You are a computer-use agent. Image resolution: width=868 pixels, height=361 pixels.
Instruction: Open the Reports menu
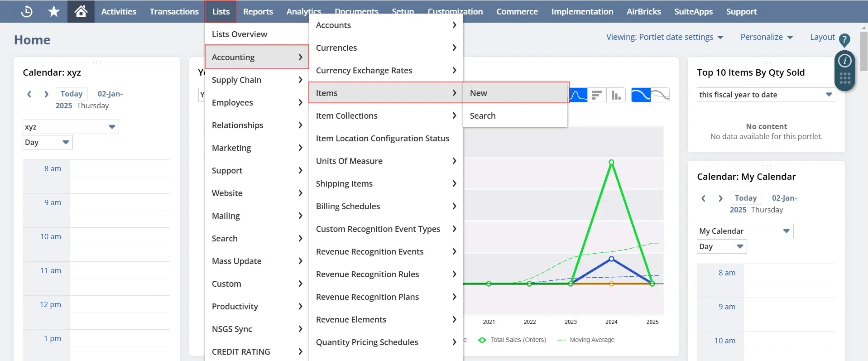coord(258,11)
